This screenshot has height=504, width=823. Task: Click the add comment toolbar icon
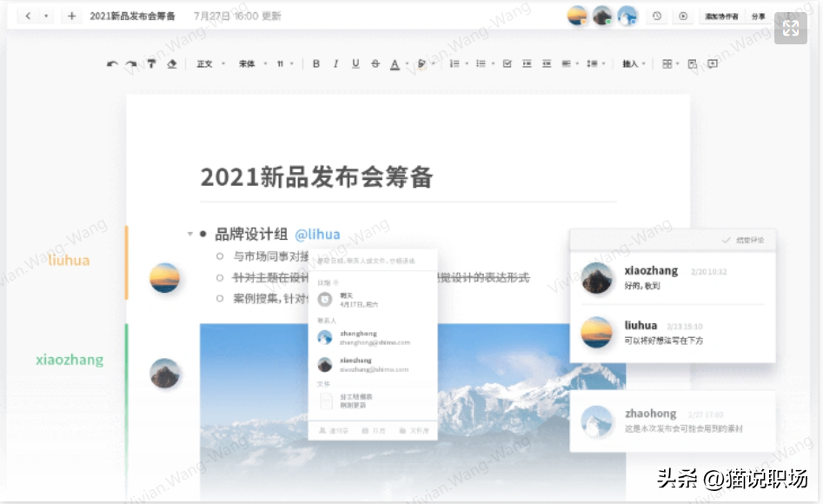(713, 64)
